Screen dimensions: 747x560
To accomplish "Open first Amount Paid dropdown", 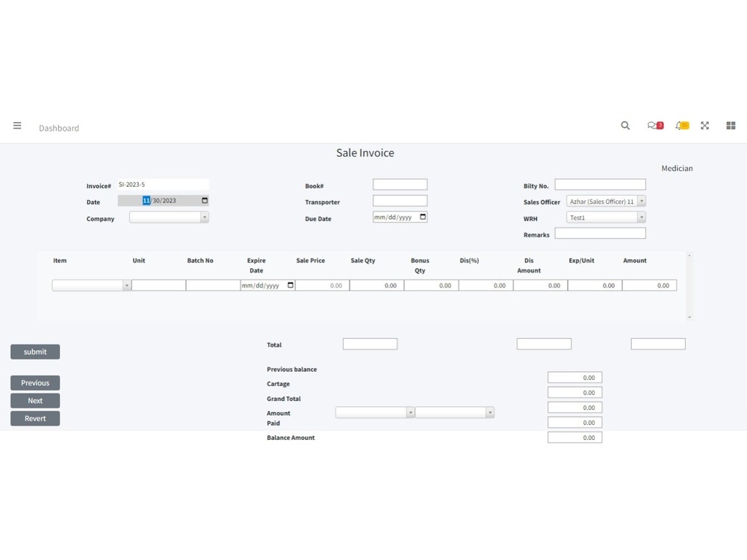I will tap(375, 412).
